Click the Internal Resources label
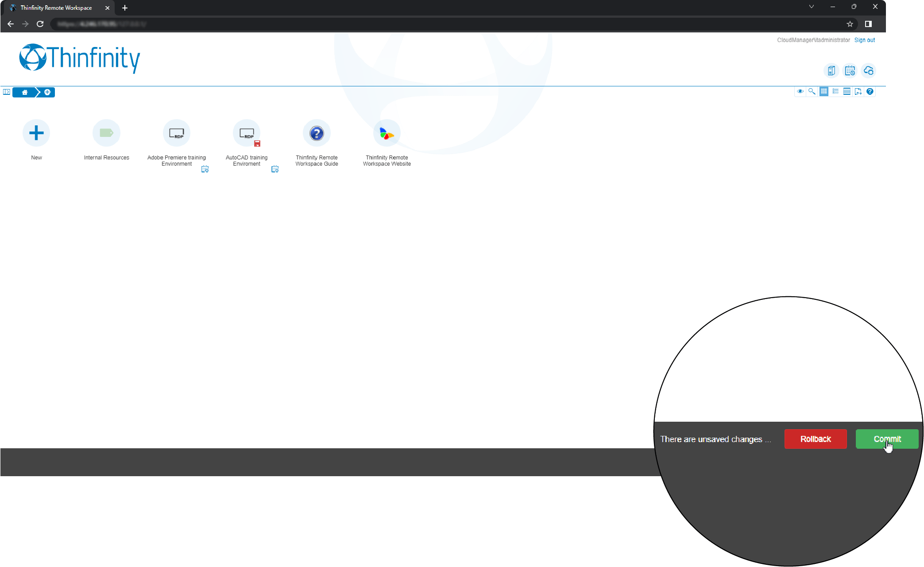The image size is (924, 567). [106, 158]
